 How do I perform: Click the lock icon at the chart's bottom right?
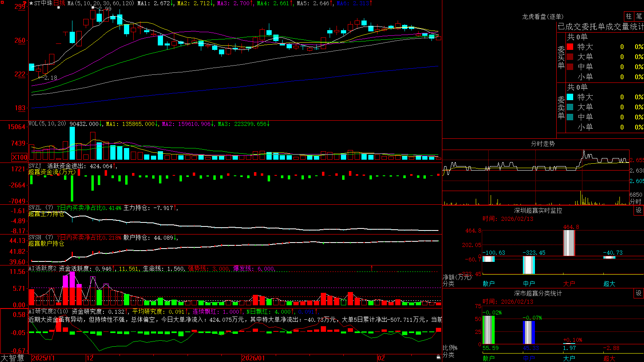pyautogui.click(x=438, y=357)
